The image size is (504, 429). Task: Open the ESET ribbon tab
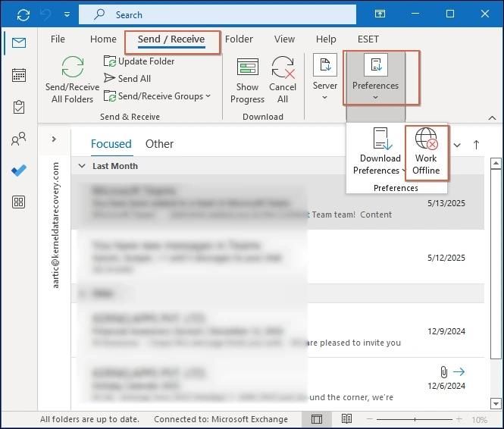pos(368,39)
